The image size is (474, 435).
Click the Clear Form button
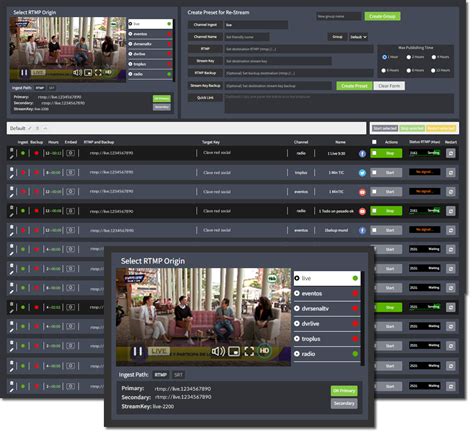coord(389,86)
